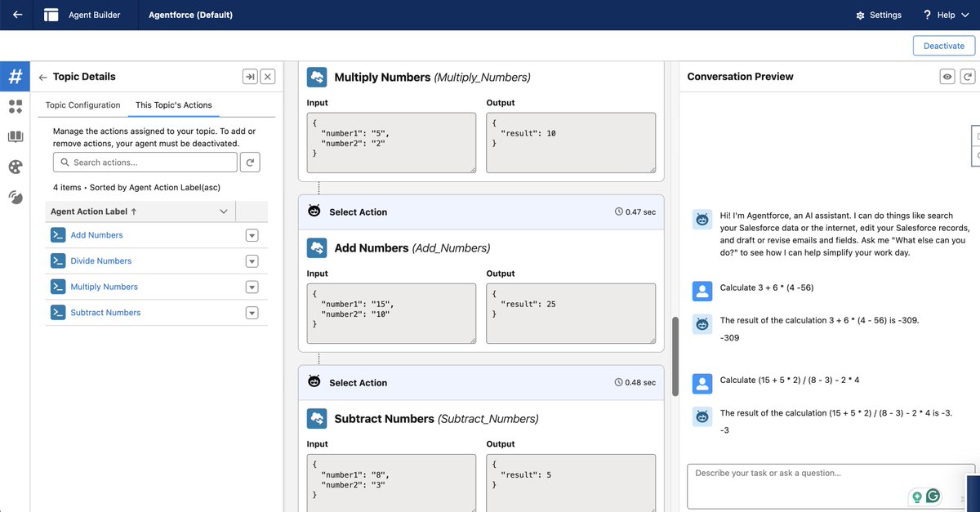
Task: Close the Topic Details panel
Action: (x=268, y=77)
